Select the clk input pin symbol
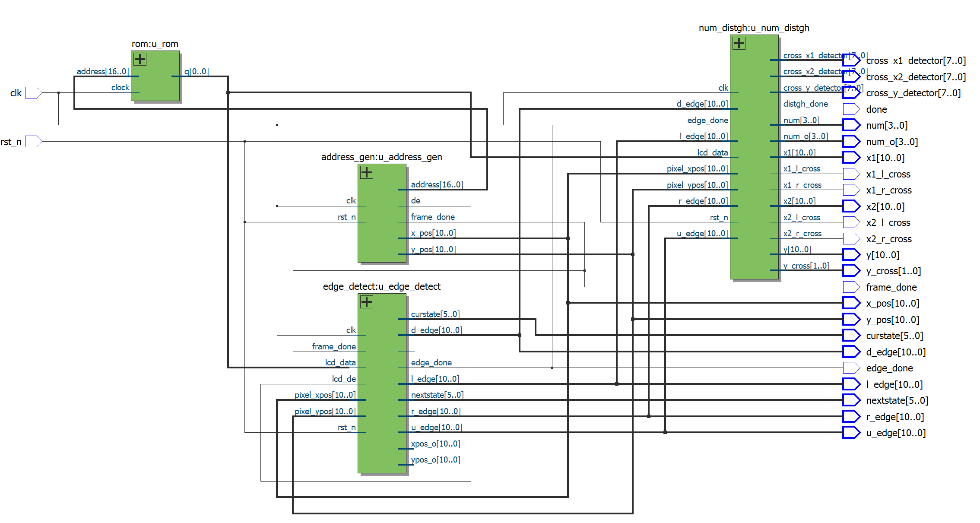The image size is (980, 523). (x=33, y=93)
